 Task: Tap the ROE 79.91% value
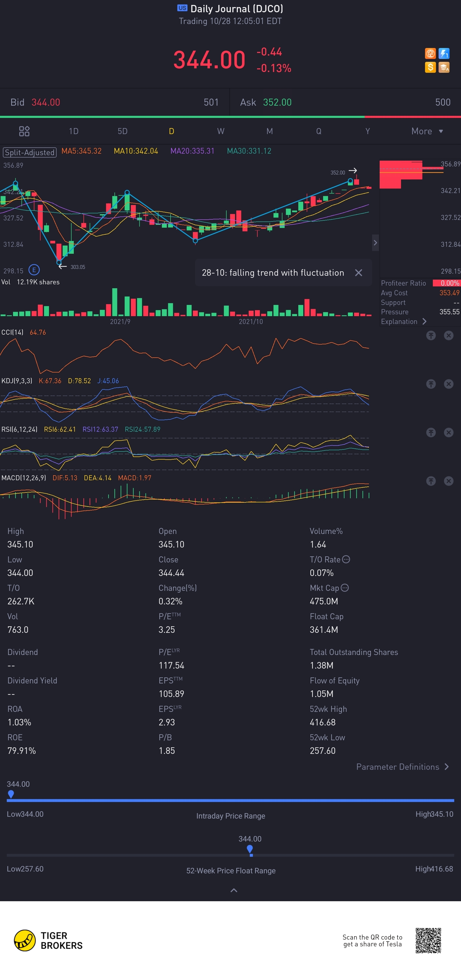point(22,751)
